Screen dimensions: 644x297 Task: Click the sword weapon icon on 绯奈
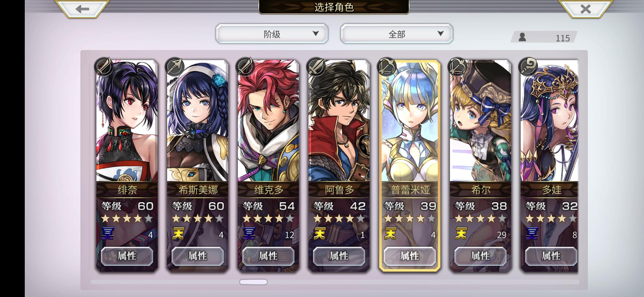[103, 66]
